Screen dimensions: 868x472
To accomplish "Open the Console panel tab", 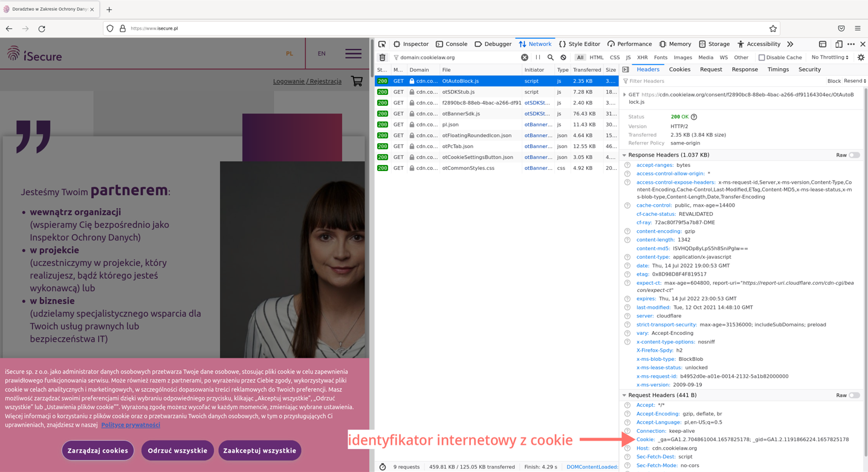I will click(x=452, y=44).
